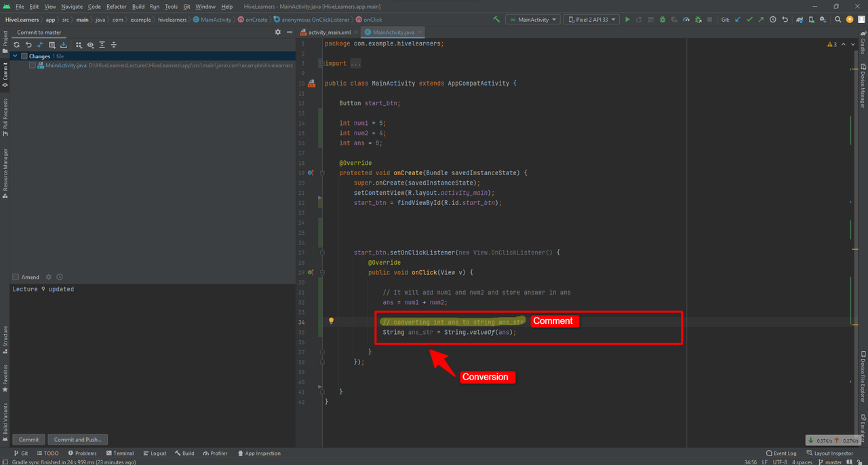The height and width of the screenshot is (465, 868).
Task: Switch to the activity_main.xml tab
Action: 328,32
